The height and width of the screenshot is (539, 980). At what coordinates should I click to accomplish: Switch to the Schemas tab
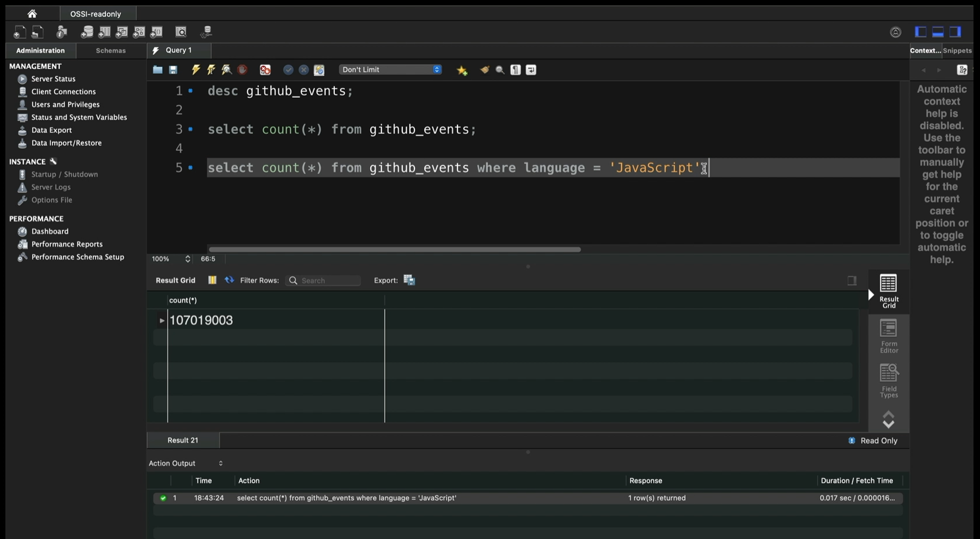click(111, 50)
